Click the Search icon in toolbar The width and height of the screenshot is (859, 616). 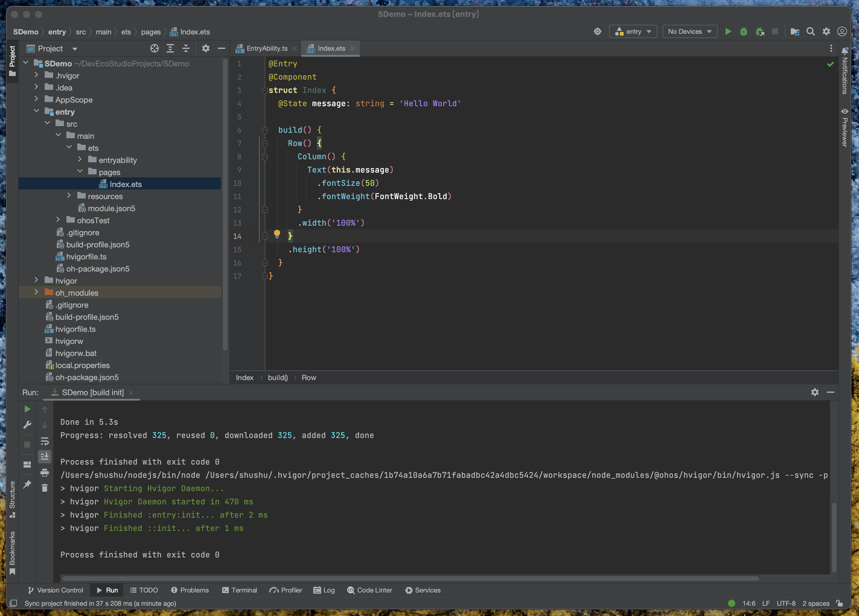[810, 31]
